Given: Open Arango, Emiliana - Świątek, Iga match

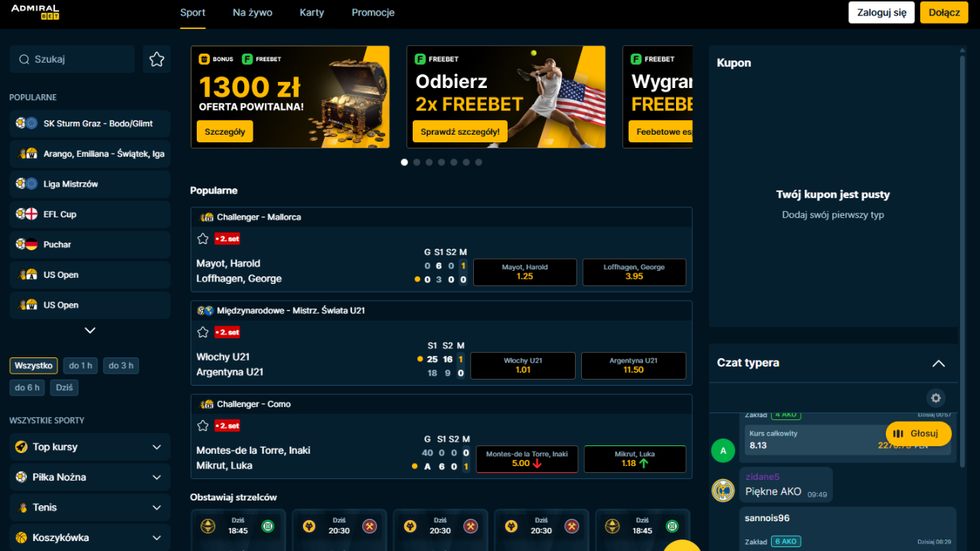Looking at the screenshot, I should [x=90, y=154].
